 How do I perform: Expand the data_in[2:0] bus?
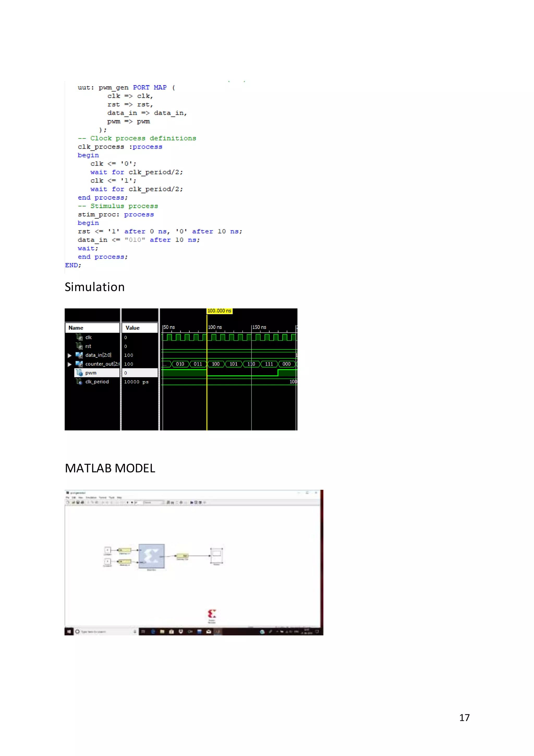70,355
